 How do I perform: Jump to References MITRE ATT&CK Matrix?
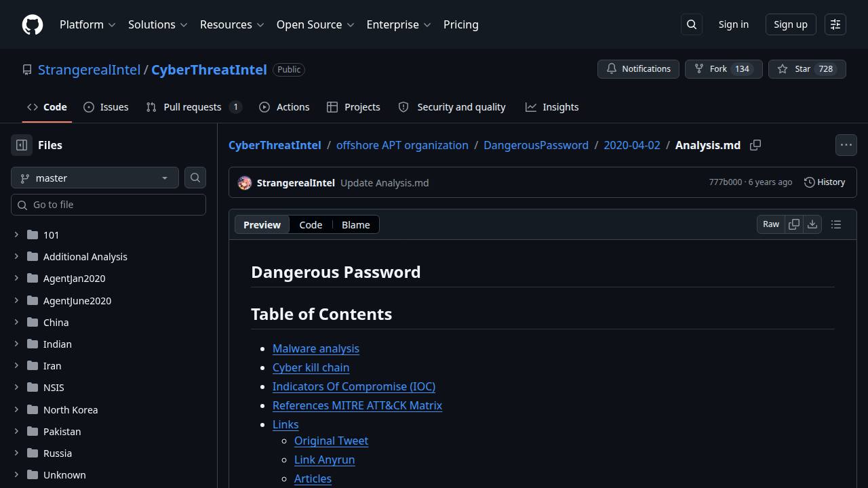pos(357,405)
